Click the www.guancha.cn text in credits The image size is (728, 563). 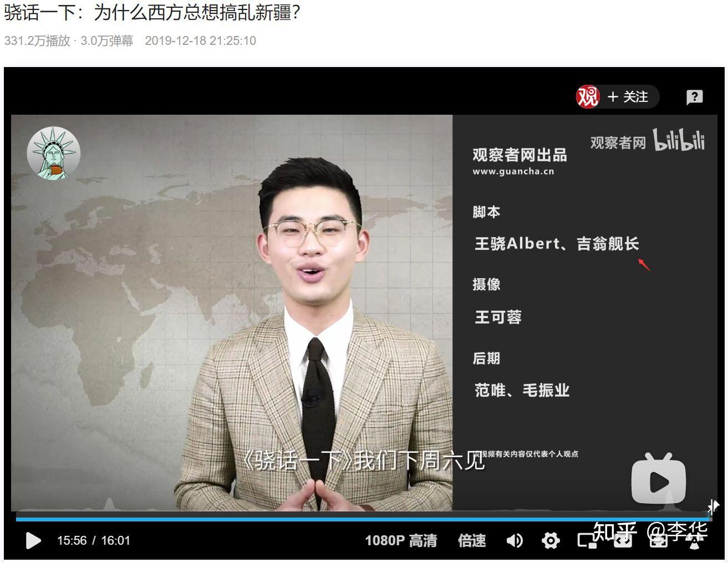[513, 171]
